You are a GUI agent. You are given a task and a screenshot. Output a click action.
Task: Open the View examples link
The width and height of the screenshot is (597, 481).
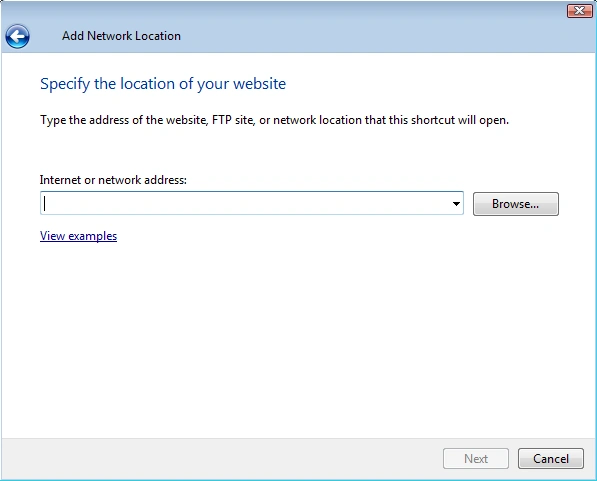(78, 236)
